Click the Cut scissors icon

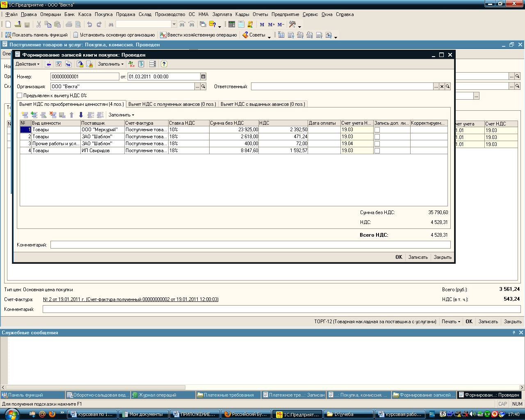pos(39,25)
